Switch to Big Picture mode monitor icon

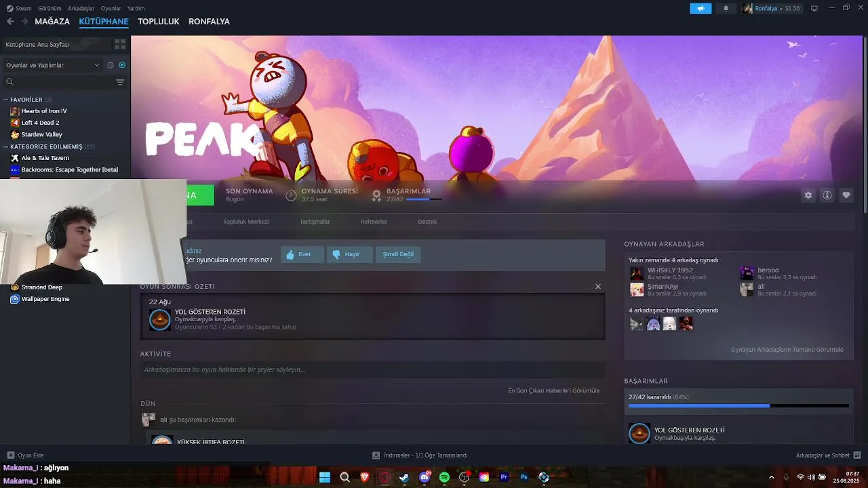point(814,8)
